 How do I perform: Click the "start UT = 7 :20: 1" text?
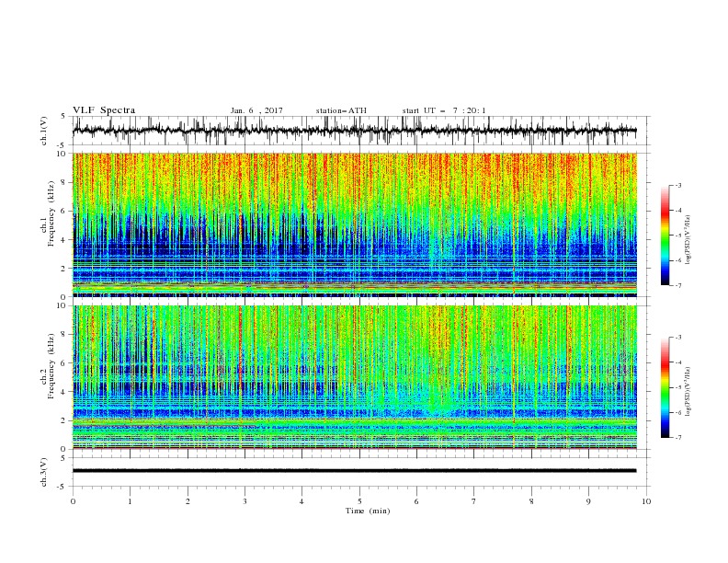tap(444, 110)
